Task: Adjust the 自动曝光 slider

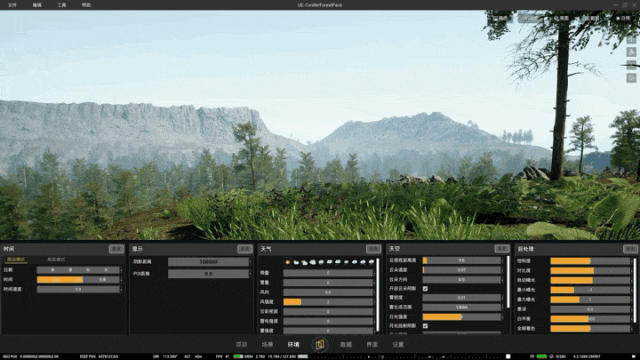Action: [x=590, y=280]
